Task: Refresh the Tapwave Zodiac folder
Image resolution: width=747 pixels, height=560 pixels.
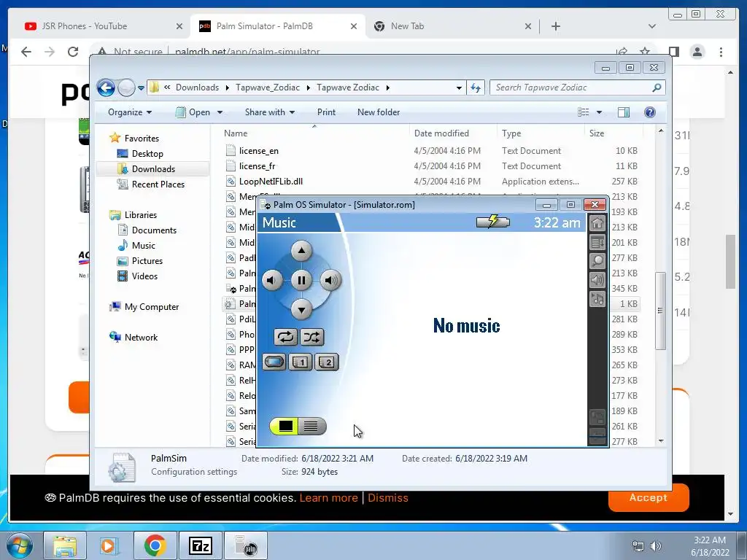Action: point(476,87)
